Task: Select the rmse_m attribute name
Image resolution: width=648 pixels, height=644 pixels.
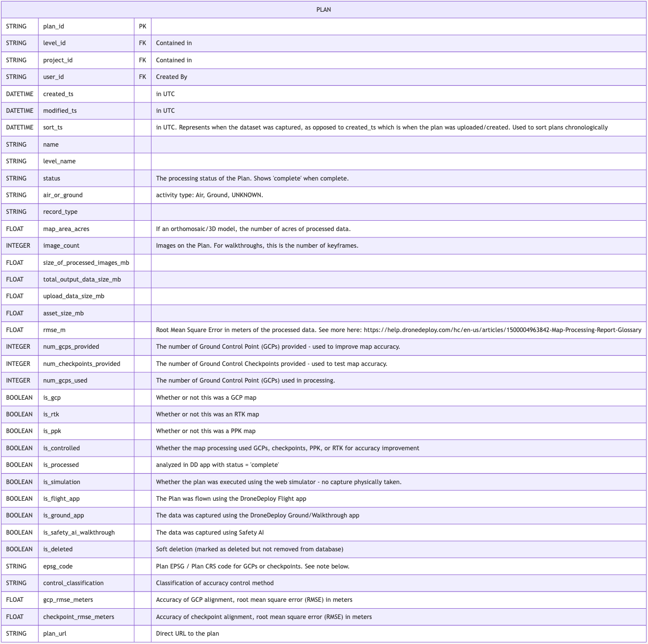Action: [54, 330]
